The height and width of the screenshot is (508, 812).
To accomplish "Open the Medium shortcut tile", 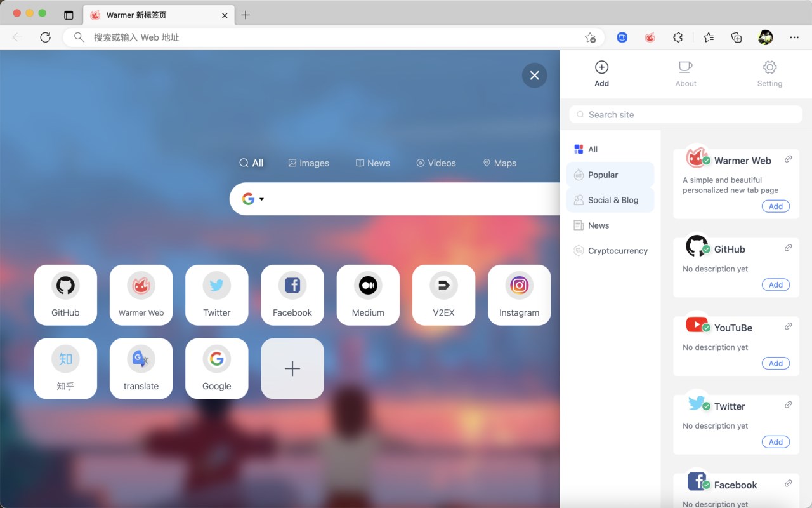I will [368, 295].
